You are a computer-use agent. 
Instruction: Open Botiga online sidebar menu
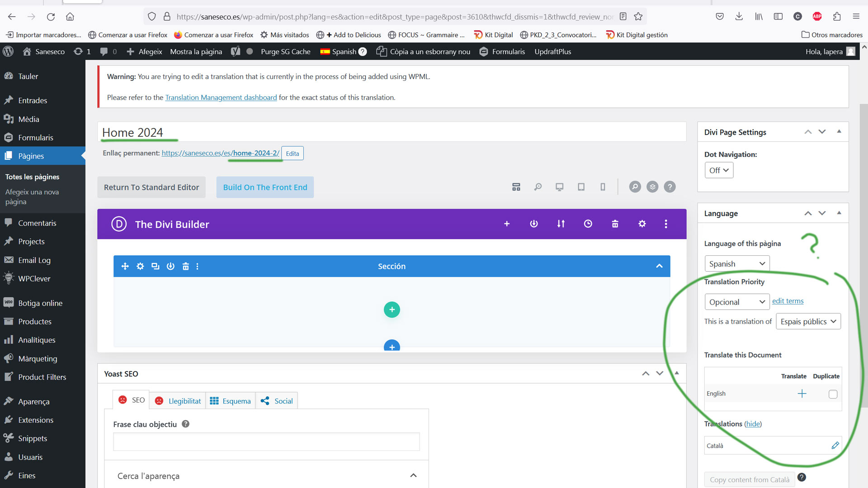coord(42,303)
